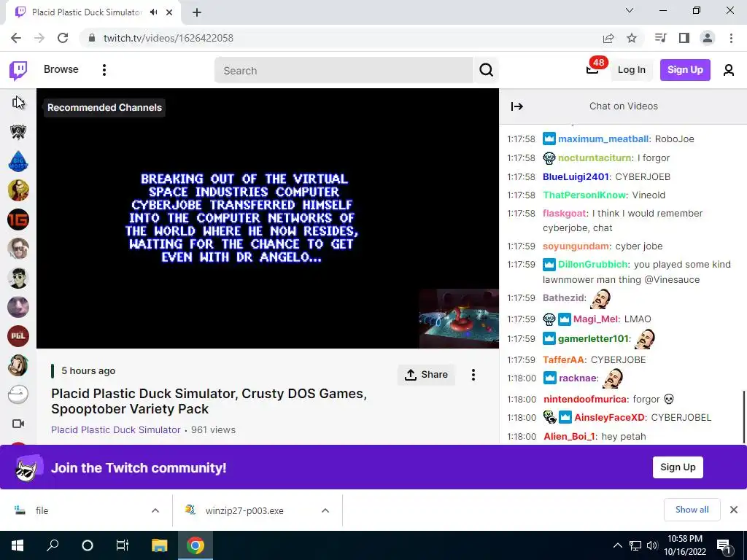
Task: Select the Placid Plastic Duck Simulator tab
Action: pos(87,12)
